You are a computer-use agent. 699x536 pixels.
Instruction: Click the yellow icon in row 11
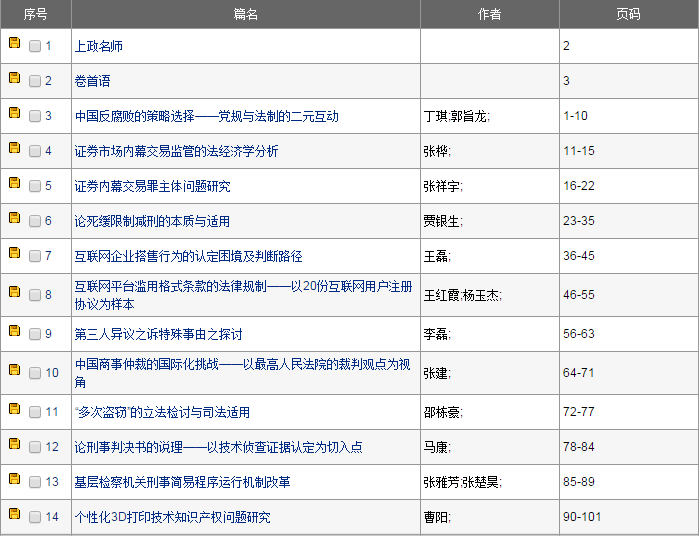click(14, 409)
